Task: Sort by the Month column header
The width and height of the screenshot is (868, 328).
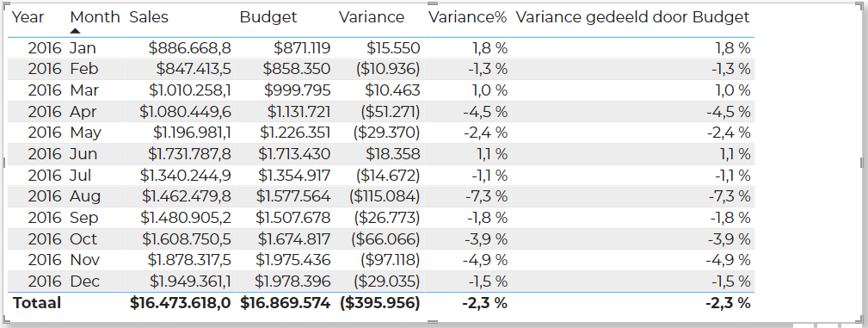Action: click(x=95, y=17)
